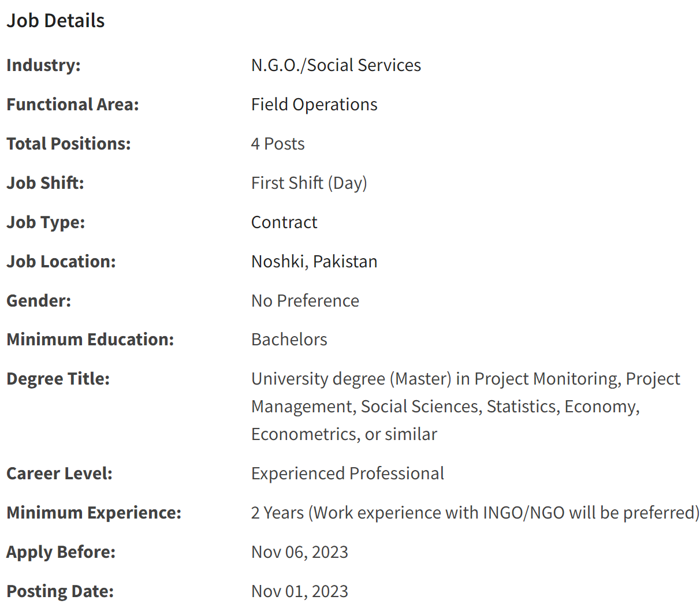This screenshot has width=700, height=615.
Task: Click the N.G.O./Social Services industry value
Action: coord(336,65)
